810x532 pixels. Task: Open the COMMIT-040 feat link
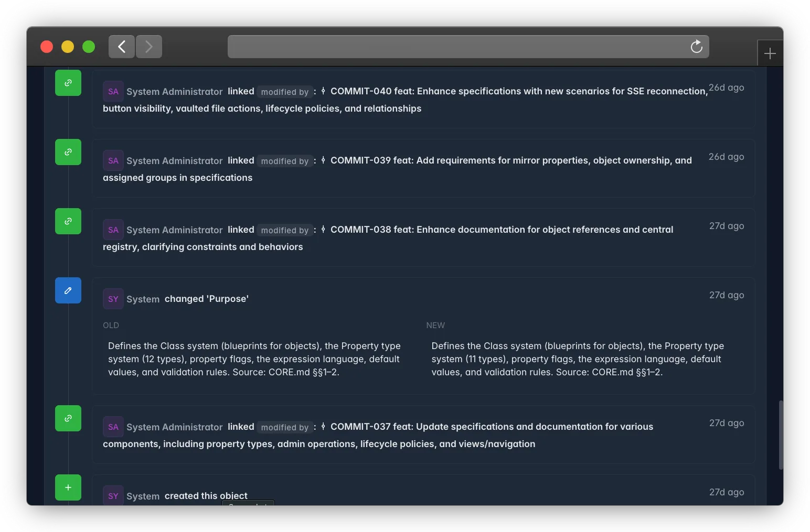406,100
